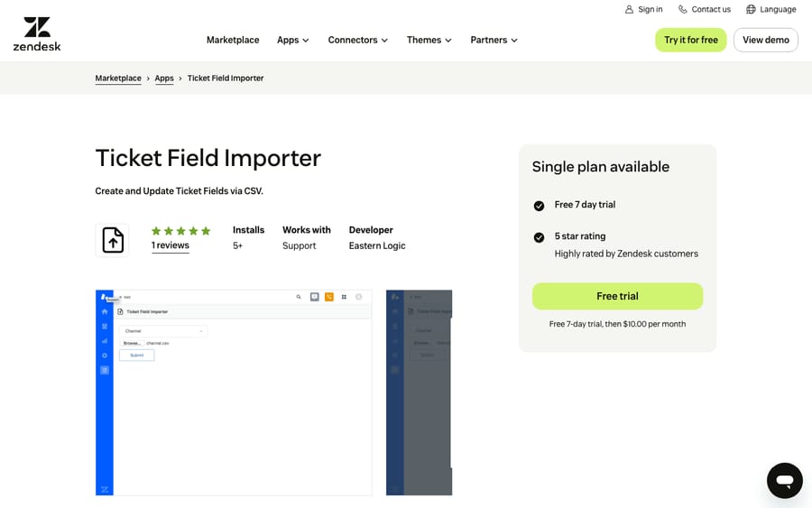The height and width of the screenshot is (508, 812).
Task: Click the Ticket Field Importer breadcrumb text
Action: tap(226, 79)
